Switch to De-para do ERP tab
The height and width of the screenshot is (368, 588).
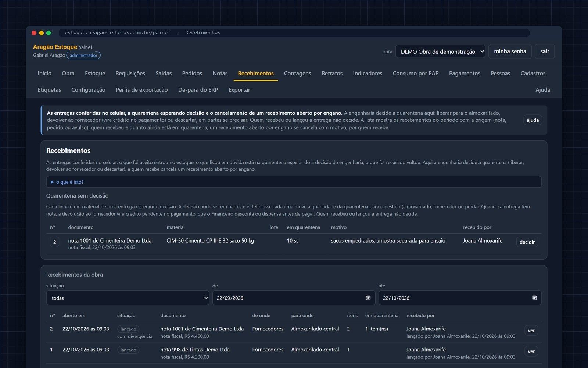coord(198,89)
